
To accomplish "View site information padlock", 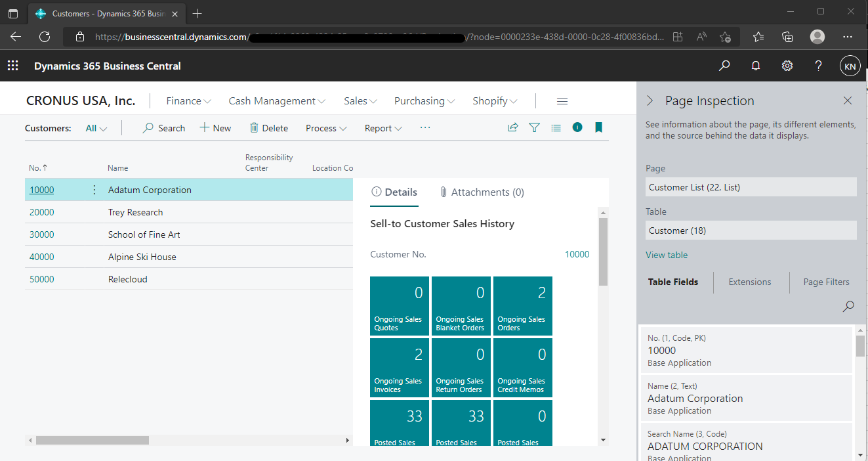I will tap(79, 37).
